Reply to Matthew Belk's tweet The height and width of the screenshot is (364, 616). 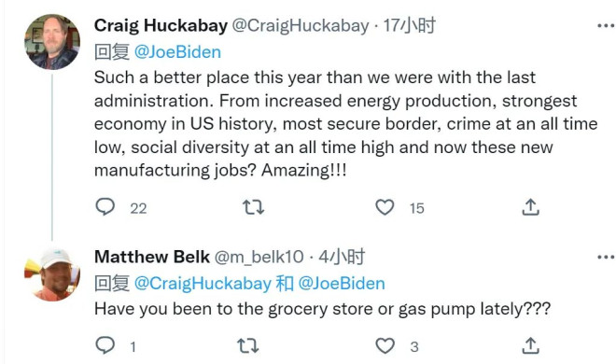pyautogui.click(x=105, y=345)
